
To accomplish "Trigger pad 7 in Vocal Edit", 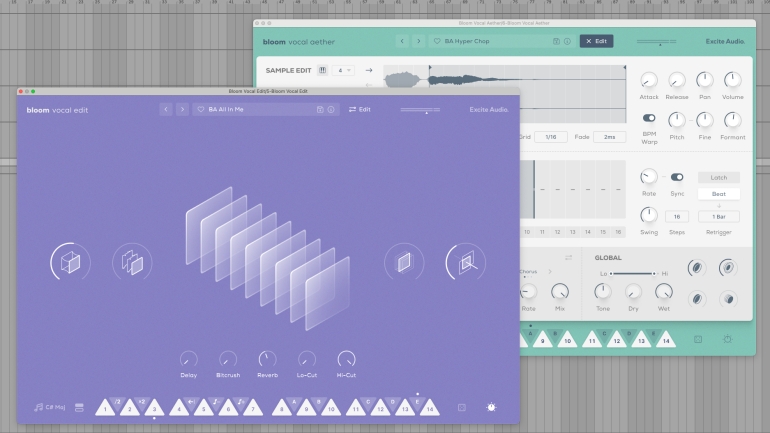I will tap(253, 407).
